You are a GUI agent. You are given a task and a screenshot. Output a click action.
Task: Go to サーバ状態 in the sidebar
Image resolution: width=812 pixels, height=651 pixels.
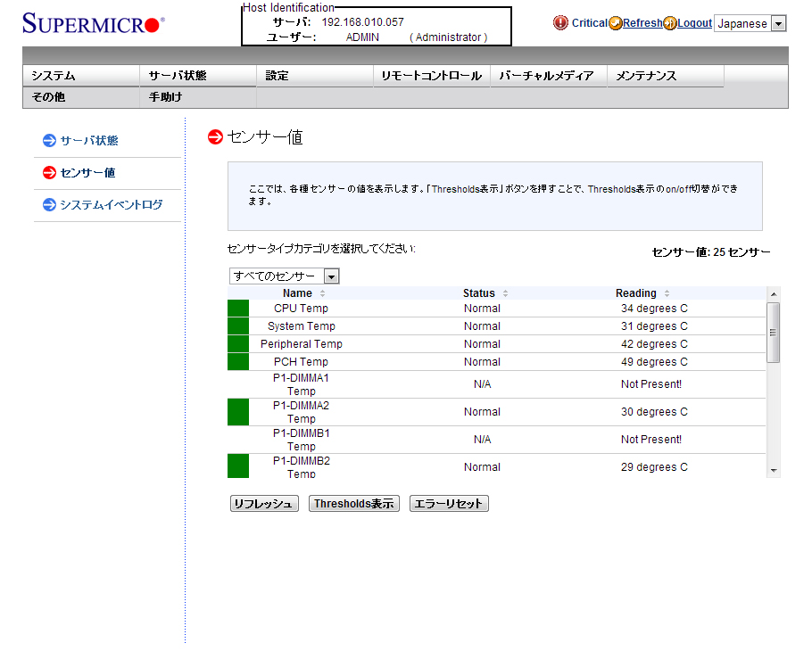(89, 140)
